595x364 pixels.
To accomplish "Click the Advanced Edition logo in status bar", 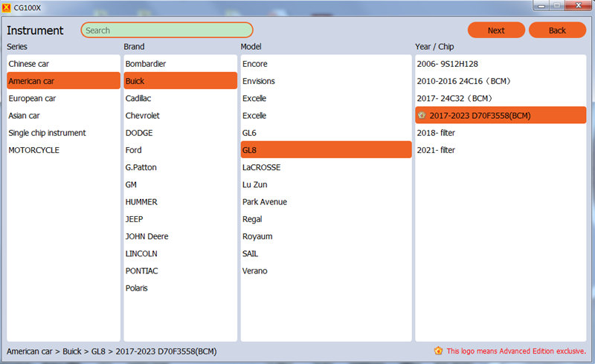I will 439,351.
